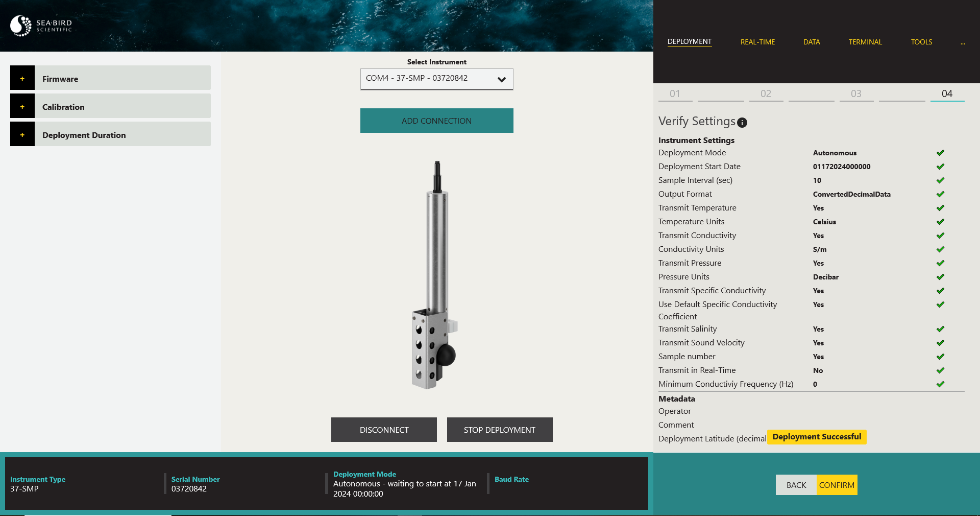Click the instrument image of the 37-SMP
980x516 pixels.
[435, 276]
